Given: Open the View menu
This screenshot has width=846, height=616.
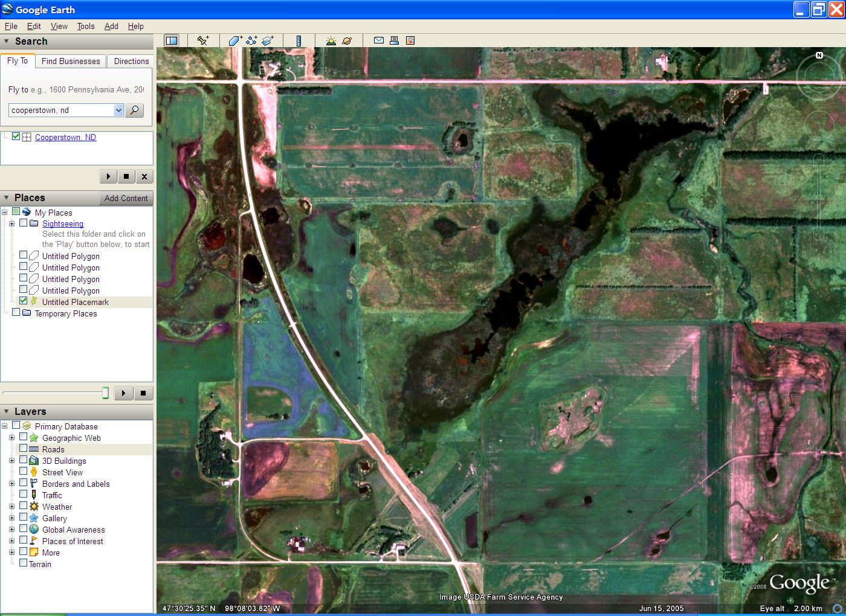Looking at the screenshot, I should [59, 26].
